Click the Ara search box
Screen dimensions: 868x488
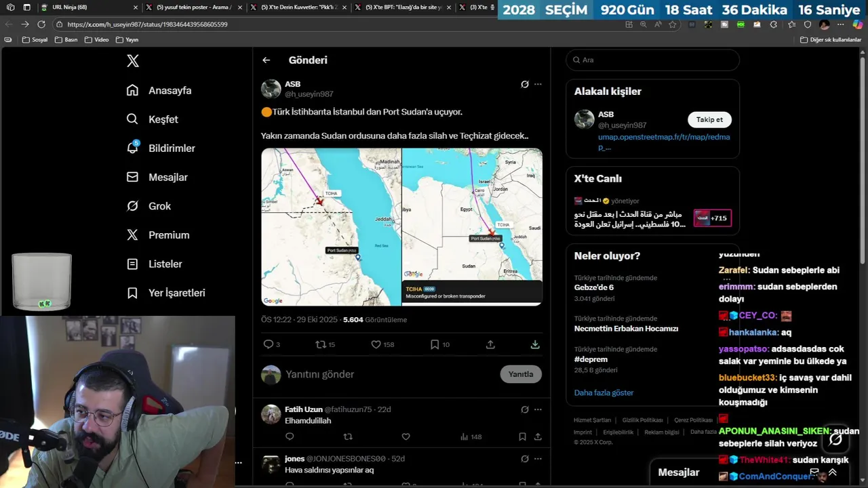pos(652,60)
